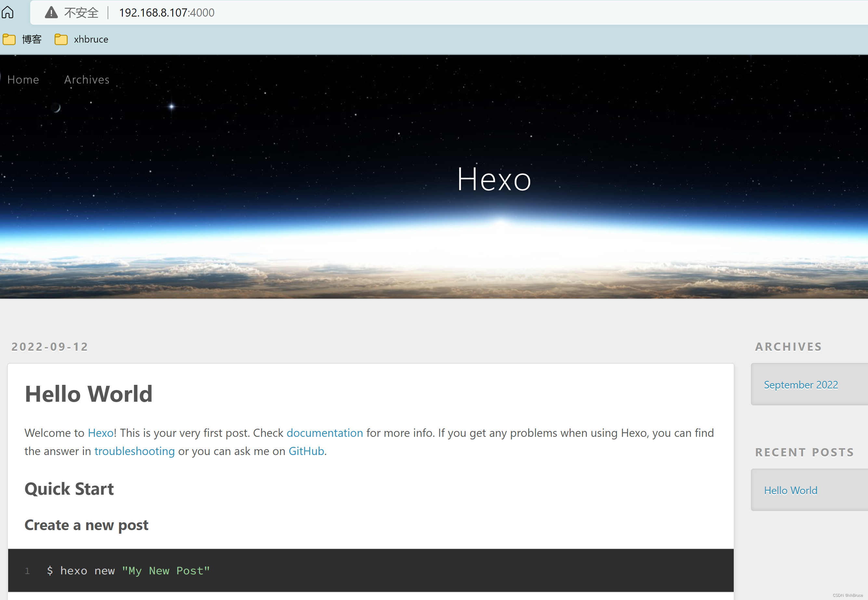Click the 'Create a new post' heading
Screen dimensions: 868x600
click(x=86, y=525)
